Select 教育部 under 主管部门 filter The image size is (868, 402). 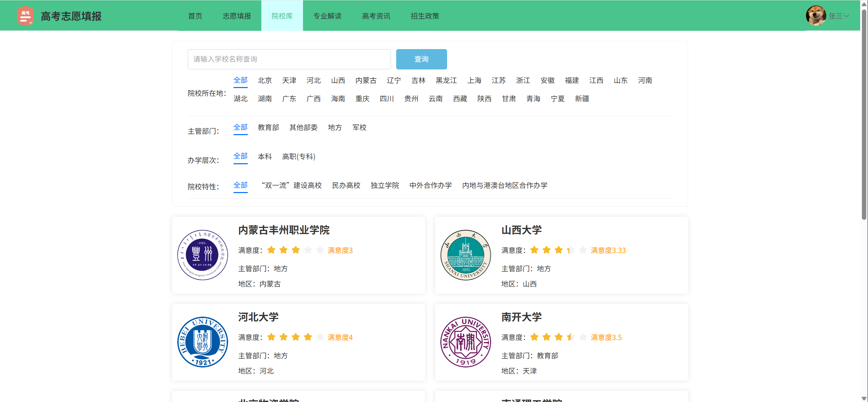268,127
